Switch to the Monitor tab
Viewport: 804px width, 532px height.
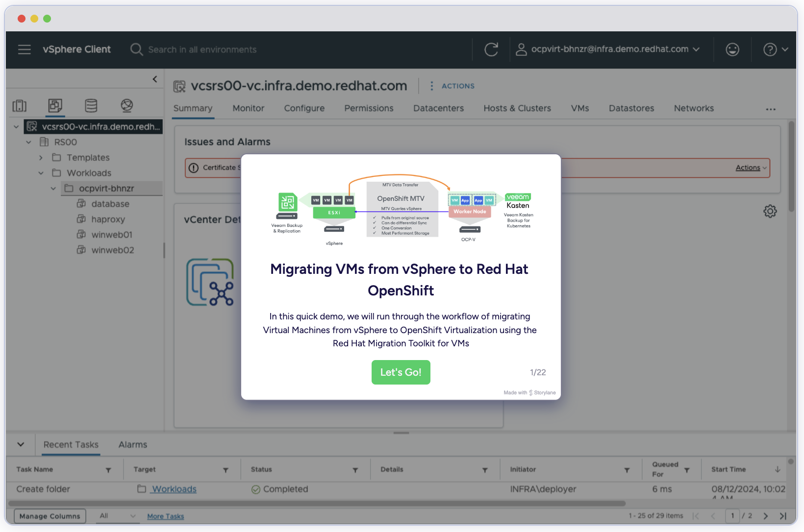click(248, 108)
